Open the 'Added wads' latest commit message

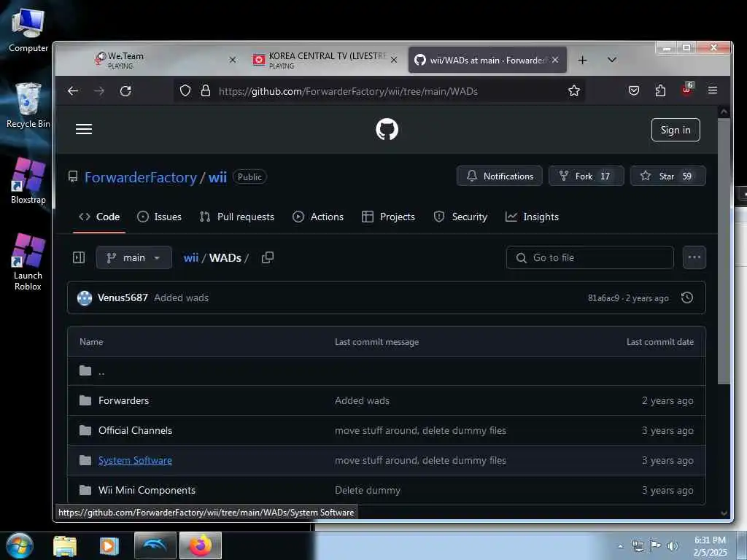(181, 297)
